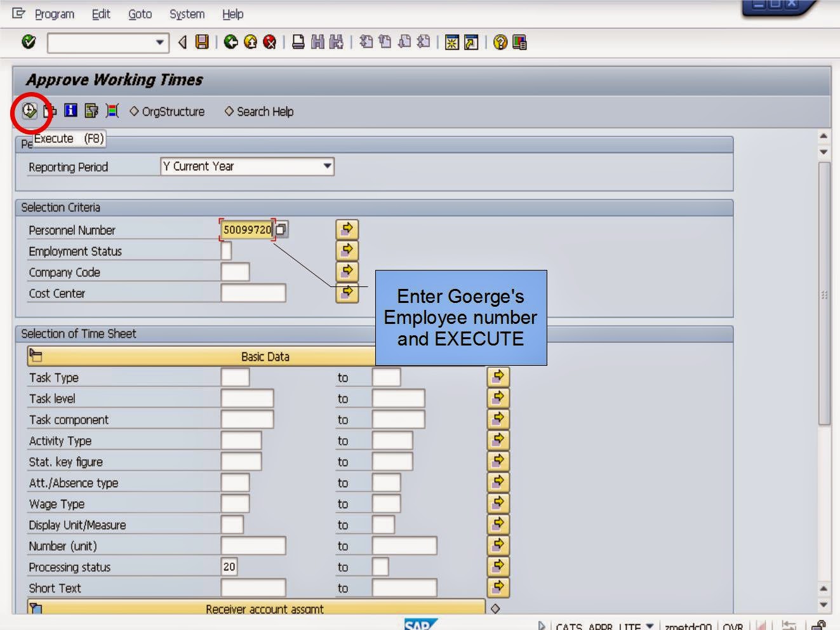Click the Print icon
This screenshot has height=630, width=840.
(x=298, y=43)
